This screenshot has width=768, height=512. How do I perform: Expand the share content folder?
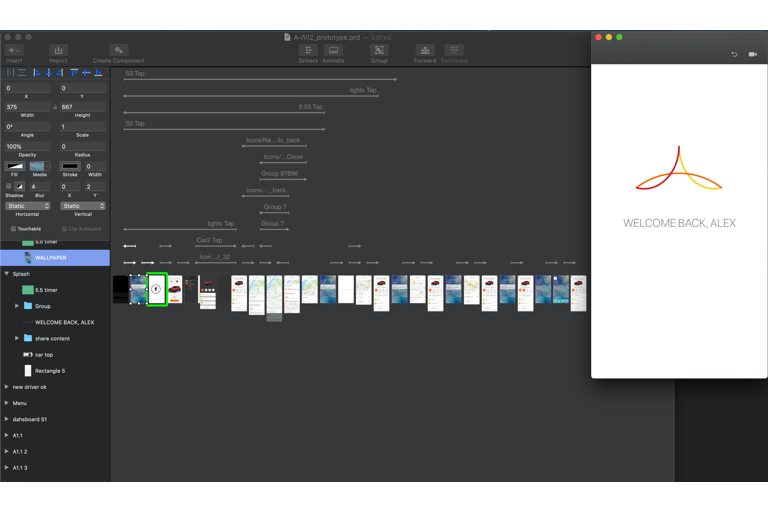[17, 339]
